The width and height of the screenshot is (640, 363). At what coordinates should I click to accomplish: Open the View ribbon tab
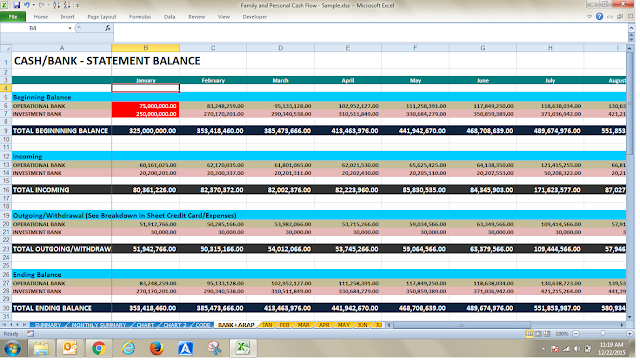coord(224,17)
